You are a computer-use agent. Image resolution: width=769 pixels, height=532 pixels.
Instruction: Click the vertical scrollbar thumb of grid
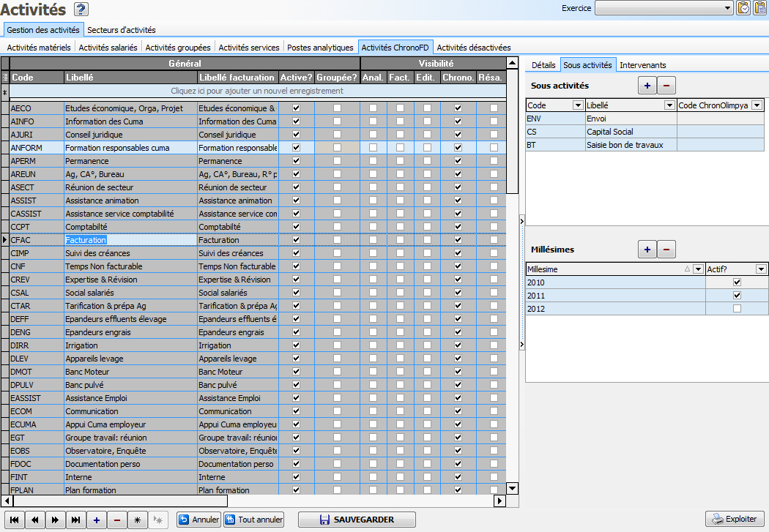pos(512,131)
